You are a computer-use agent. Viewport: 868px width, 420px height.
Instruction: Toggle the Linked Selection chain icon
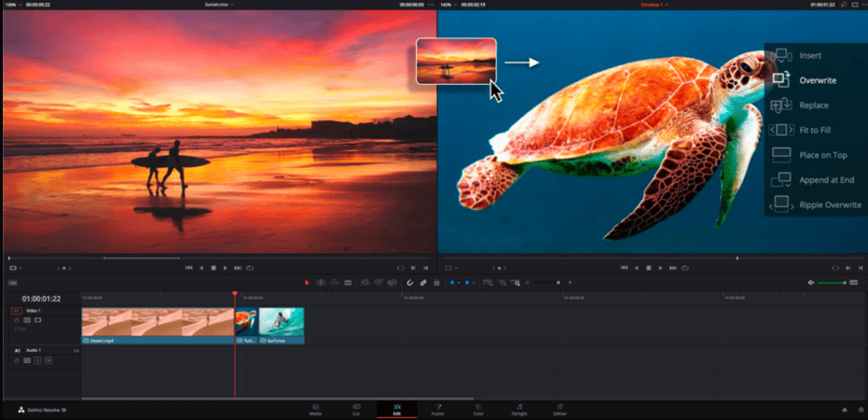coord(422,282)
